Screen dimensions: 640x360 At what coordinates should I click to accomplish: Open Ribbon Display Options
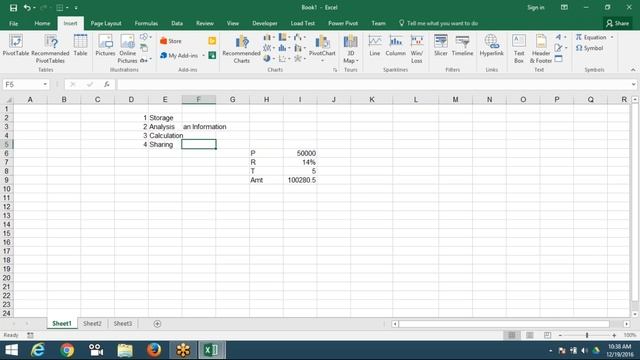[564, 7]
